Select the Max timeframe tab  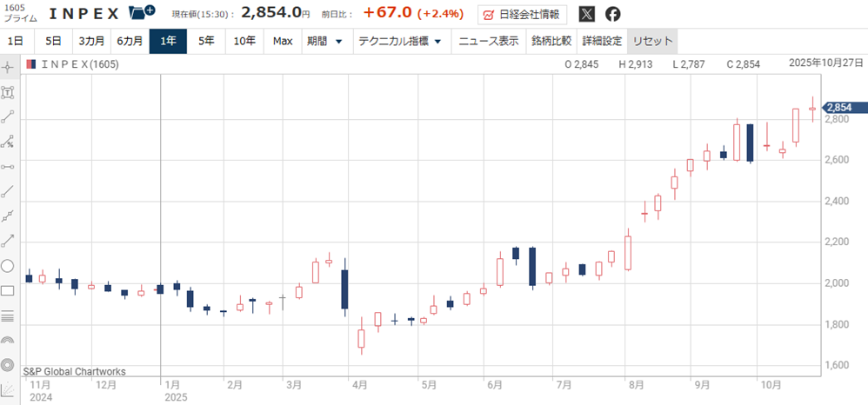tap(282, 41)
